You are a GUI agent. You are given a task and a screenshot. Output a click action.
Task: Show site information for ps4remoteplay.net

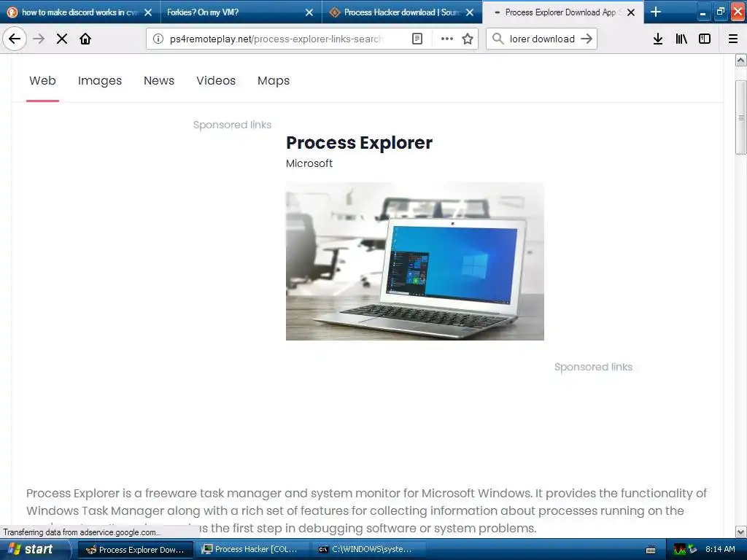[x=158, y=39]
